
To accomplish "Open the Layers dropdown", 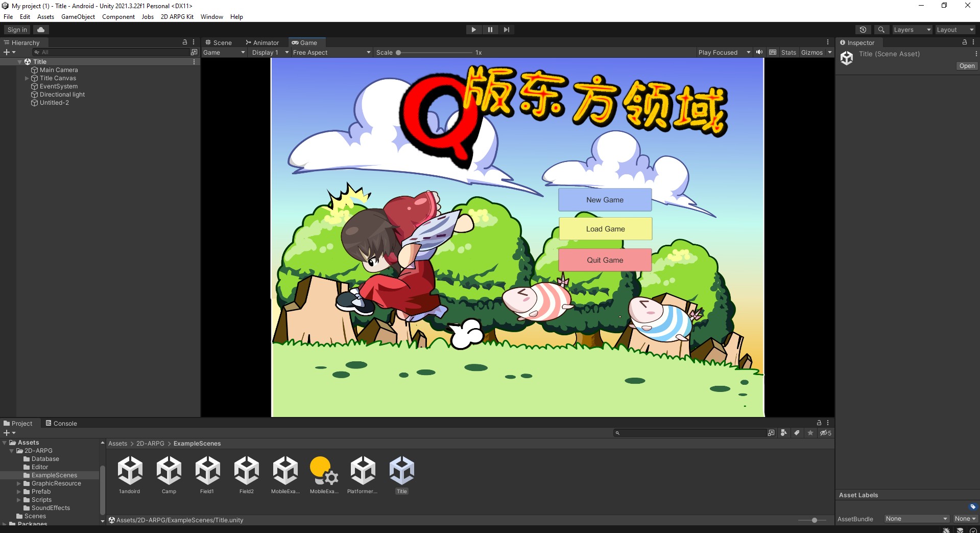I will coord(912,30).
